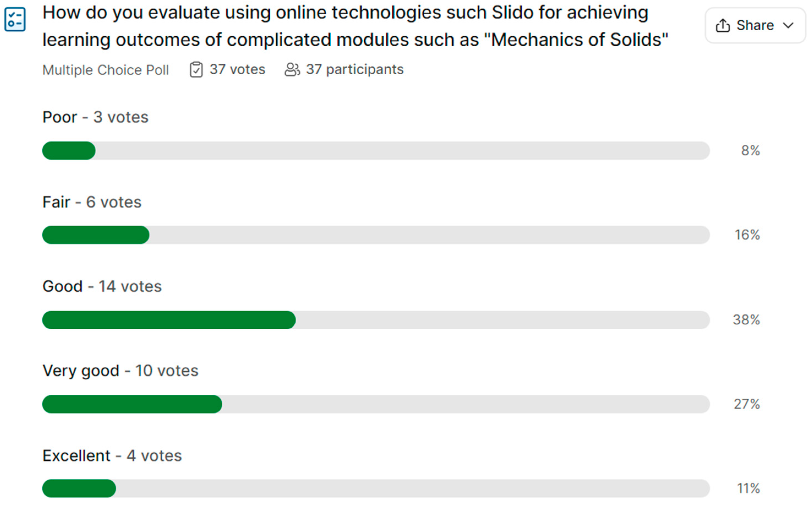
Task: Select the "Very good - 10 votes" label
Action: [121, 371]
